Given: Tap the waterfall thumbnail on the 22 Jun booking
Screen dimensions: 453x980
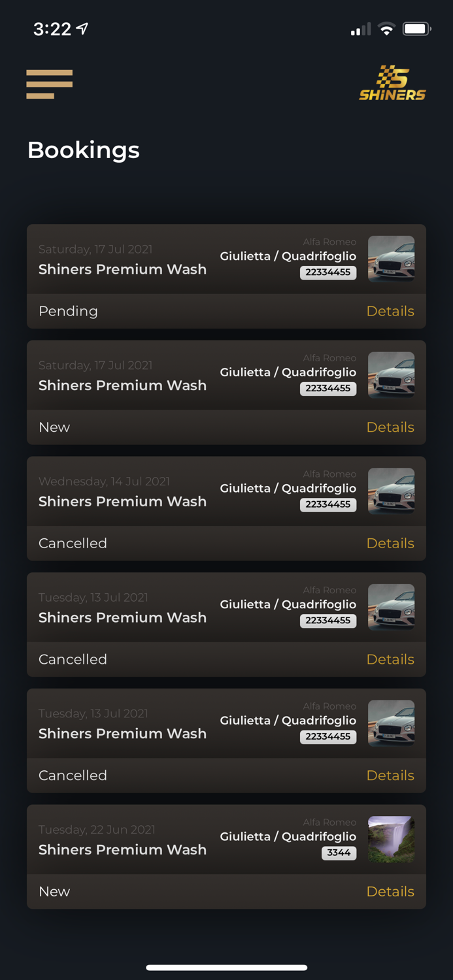Looking at the screenshot, I should [391, 838].
